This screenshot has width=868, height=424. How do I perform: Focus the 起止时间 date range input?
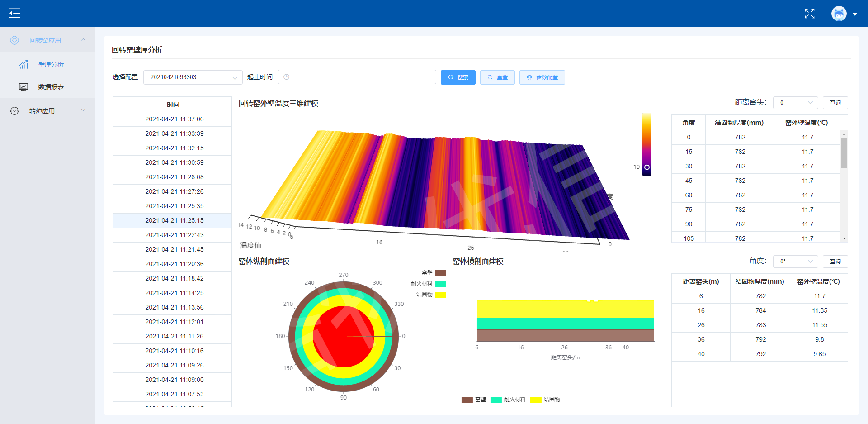pyautogui.click(x=357, y=77)
